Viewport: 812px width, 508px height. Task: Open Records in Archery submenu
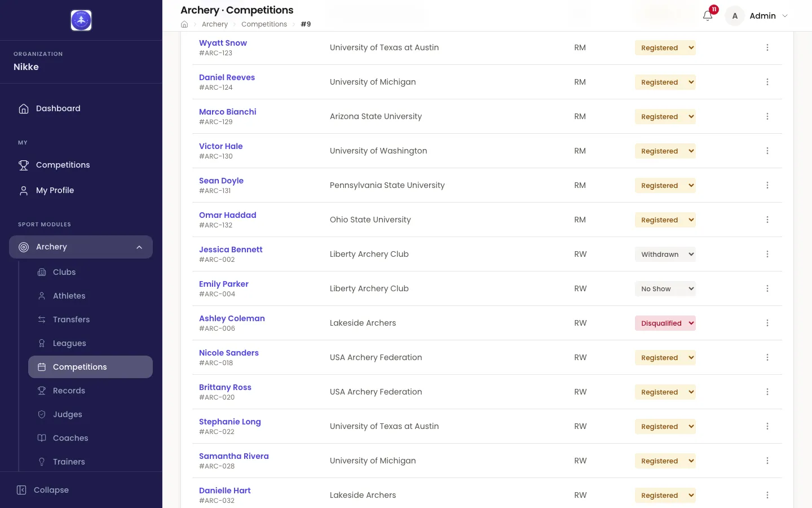click(x=90, y=391)
